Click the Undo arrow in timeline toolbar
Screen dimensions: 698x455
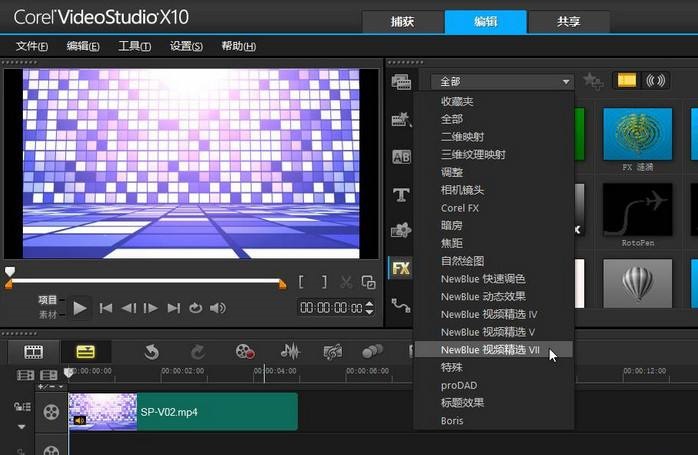tap(151, 351)
